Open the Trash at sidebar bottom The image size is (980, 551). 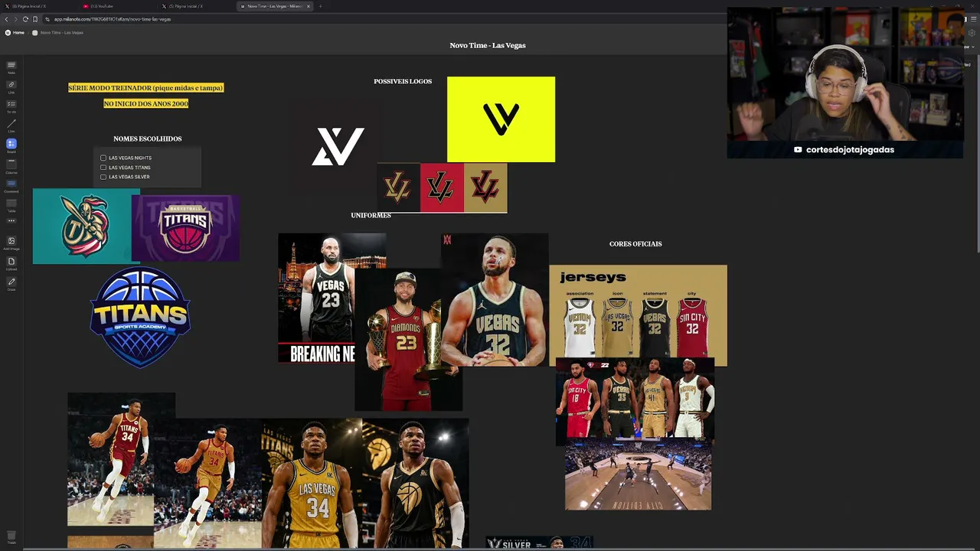(x=11, y=536)
